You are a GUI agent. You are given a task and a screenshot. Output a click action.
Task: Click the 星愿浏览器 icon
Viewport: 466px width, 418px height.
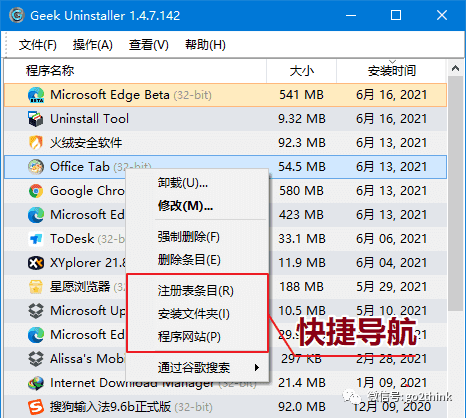(x=36, y=287)
